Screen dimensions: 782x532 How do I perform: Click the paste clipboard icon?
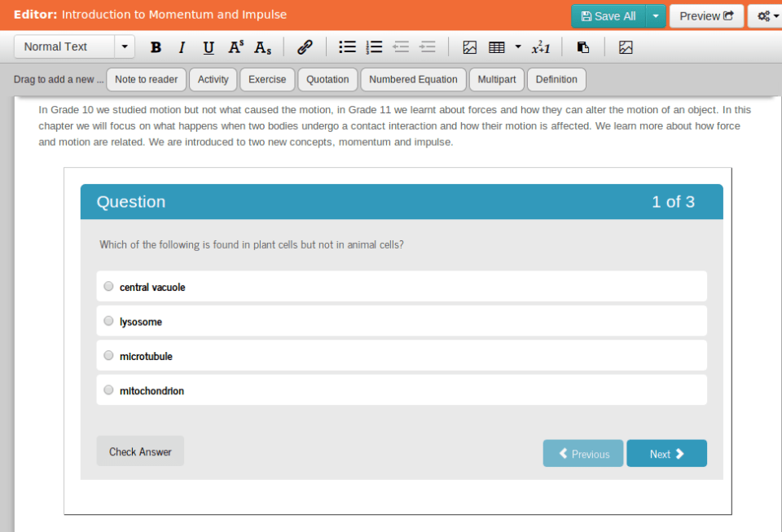tap(582, 47)
